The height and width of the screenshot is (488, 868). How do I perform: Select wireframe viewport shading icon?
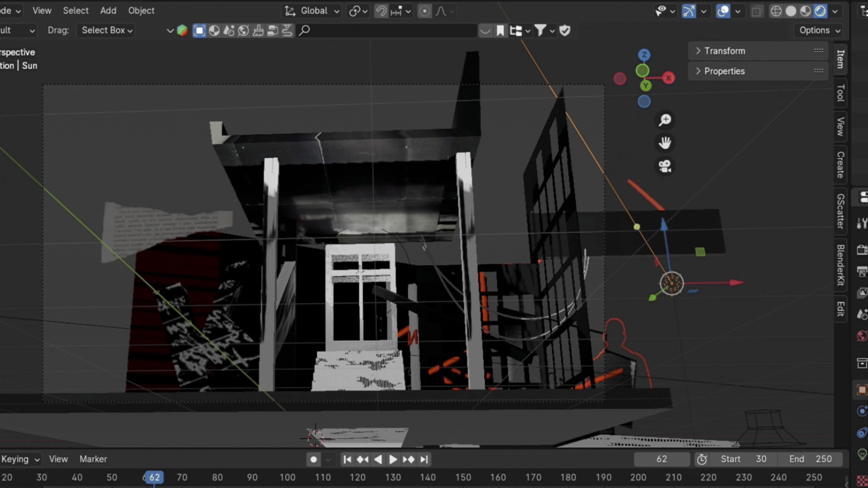pyautogui.click(x=776, y=11)
